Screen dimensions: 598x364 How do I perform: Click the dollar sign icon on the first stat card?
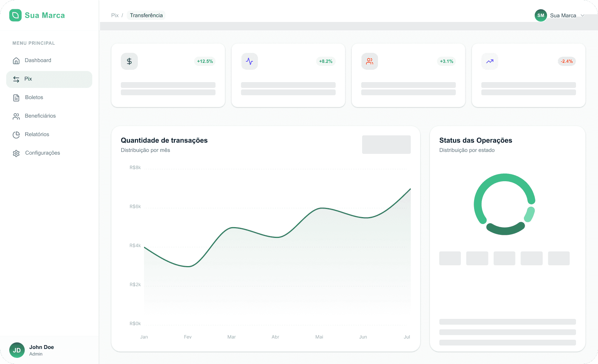pos(129,61)
